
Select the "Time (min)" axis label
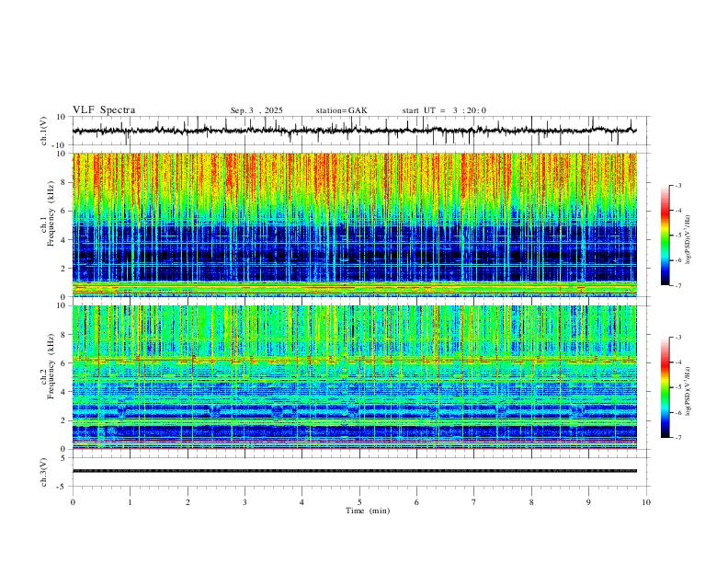point(368,511)
